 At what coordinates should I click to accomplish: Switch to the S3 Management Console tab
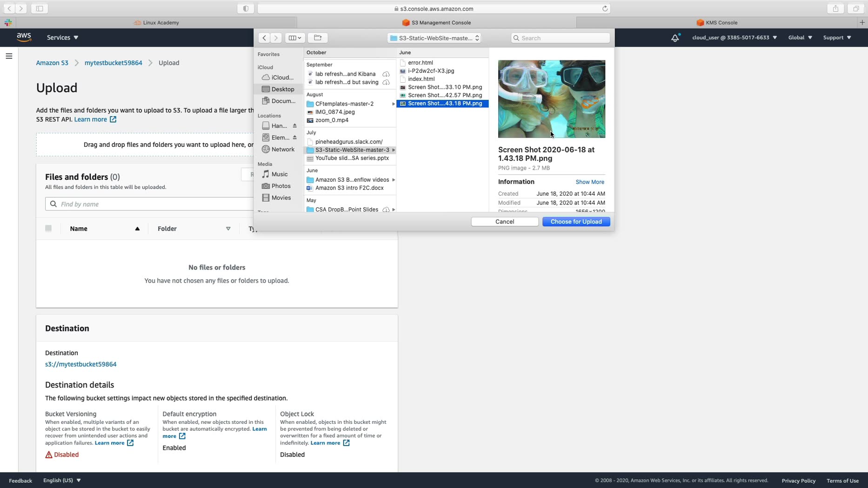click(436, 22)
